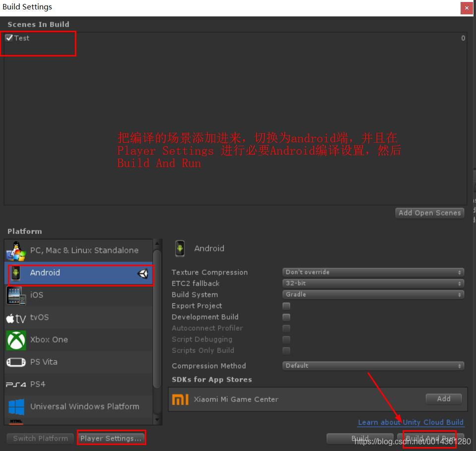Viewport: 476px width, 451px height.
Task: Select the PS4 platform row
Action: [79, 384]
